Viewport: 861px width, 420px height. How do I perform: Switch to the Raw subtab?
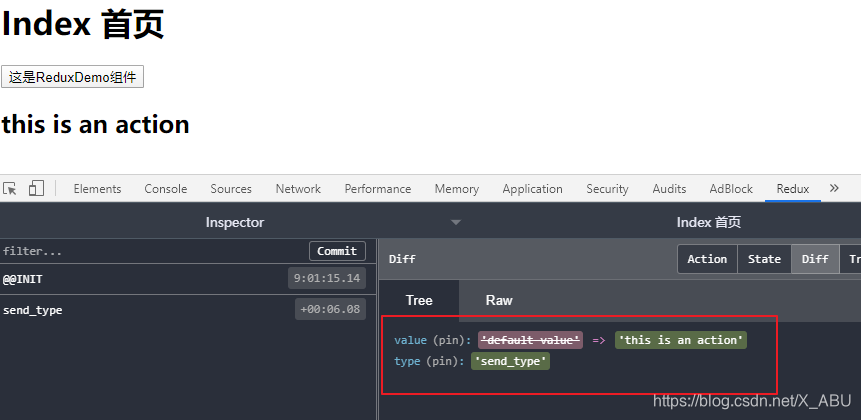[x=499, y=300]
